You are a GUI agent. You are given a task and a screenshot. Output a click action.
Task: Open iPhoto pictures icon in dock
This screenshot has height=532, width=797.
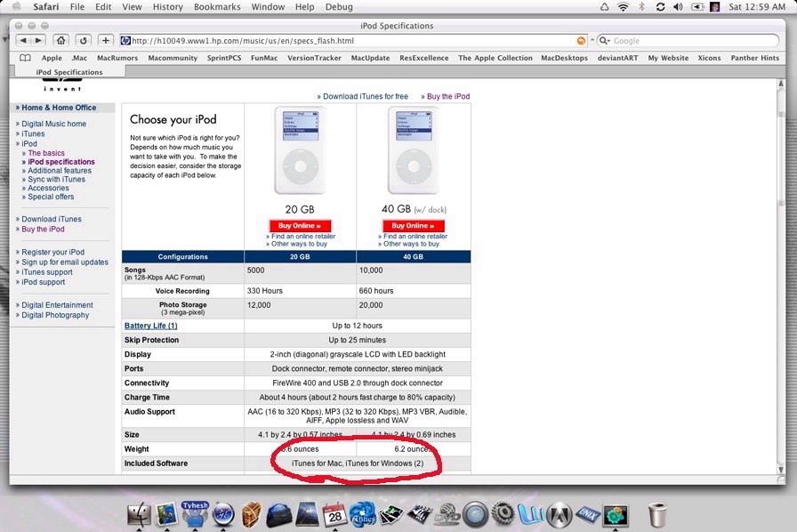tap(390, 515)
